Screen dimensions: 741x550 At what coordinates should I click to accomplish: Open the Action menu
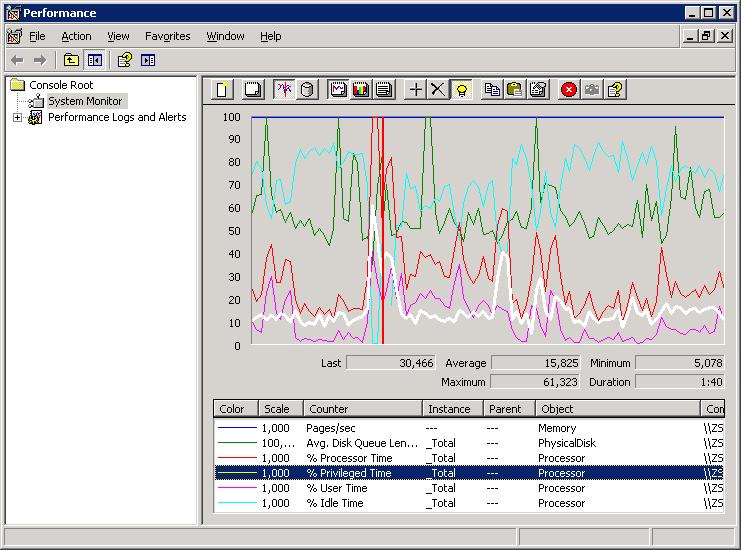tap(76, 36)
